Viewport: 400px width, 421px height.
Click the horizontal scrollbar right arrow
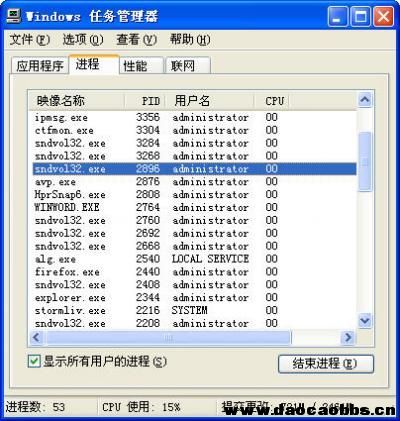tap(348, 337)
